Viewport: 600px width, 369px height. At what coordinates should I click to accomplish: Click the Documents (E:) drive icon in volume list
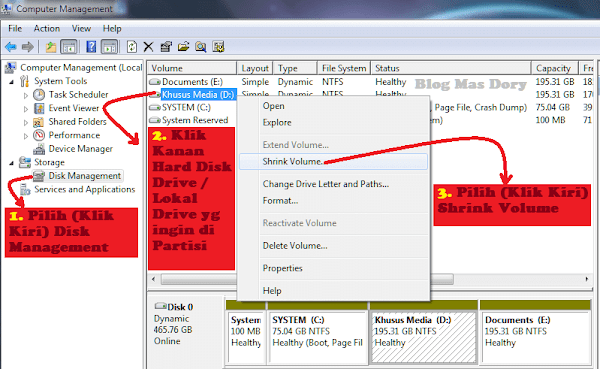(155, 82)
